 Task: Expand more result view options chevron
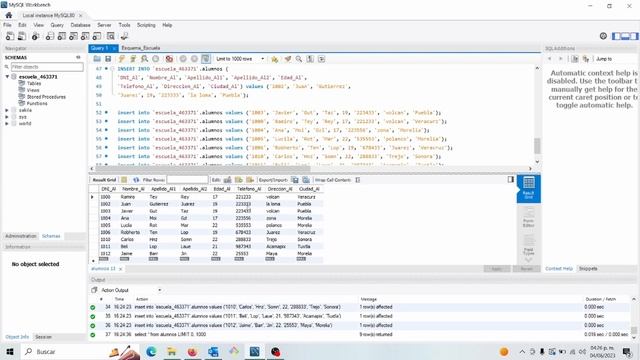[x=529, y=260]
